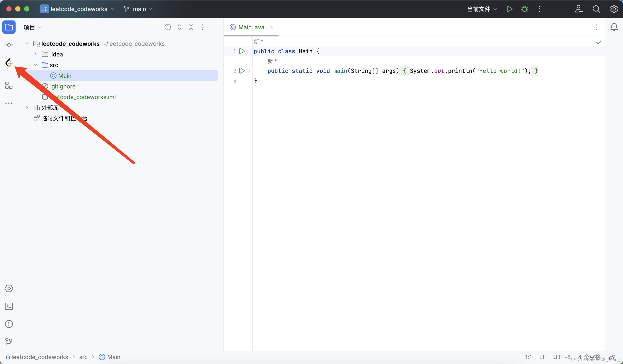Expand the .idea folder
623x364 pixels.
point(35,54)
